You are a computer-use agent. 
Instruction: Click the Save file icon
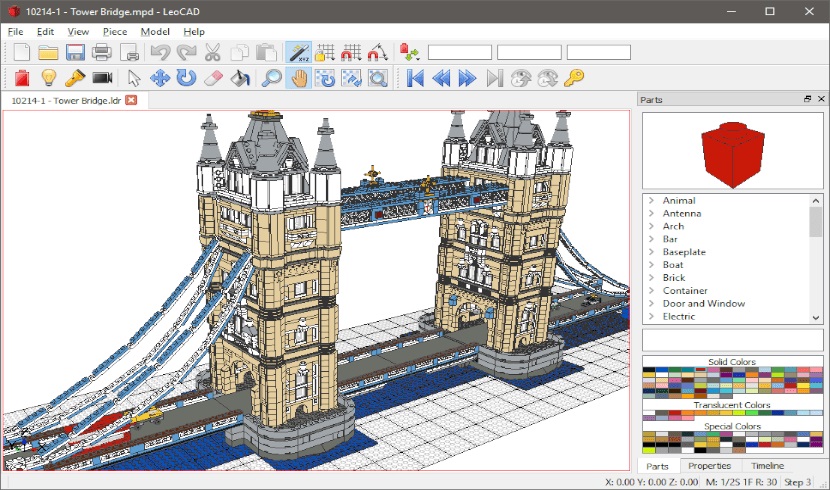coord(75,52)
